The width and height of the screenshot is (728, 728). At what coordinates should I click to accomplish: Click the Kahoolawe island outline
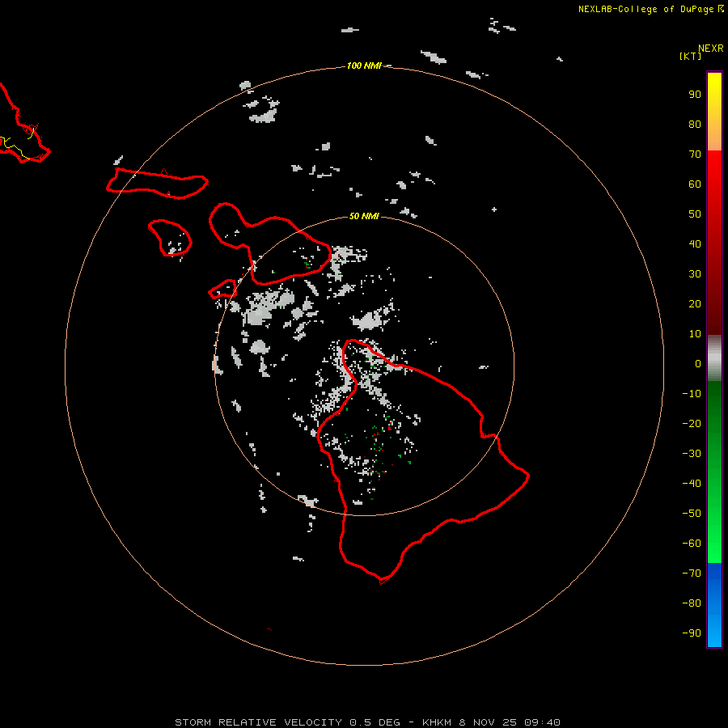[x=222, y=290]
